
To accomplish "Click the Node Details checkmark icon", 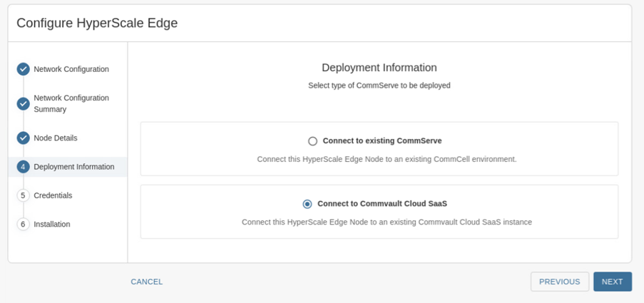I will (23, 138).
